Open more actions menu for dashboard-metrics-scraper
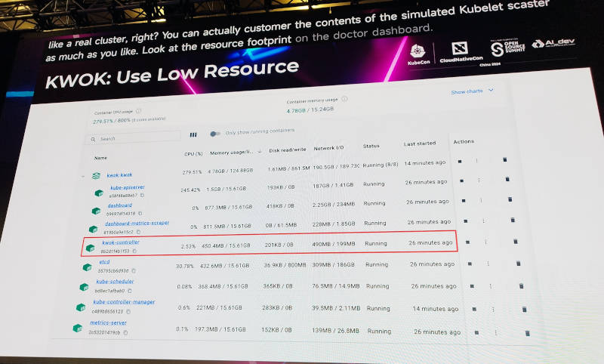Image resolution: width=604 pixels, height=364 pixels. (483, 221)
